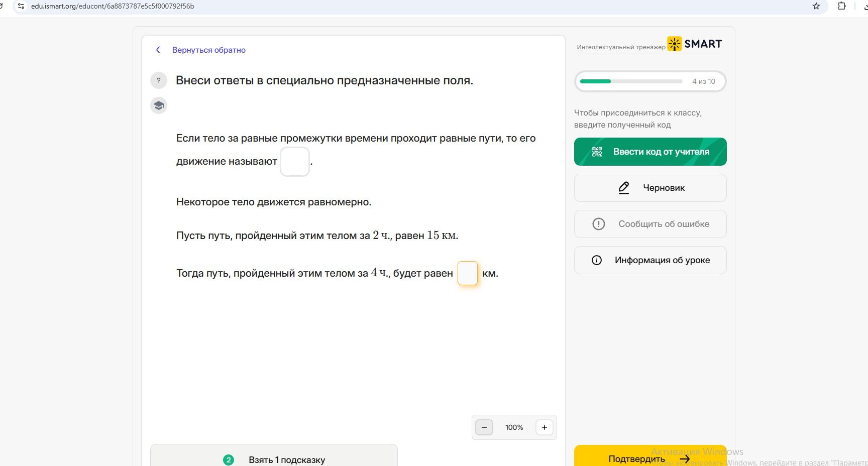Click the browser address bar URL
The image size is (868, 466).
(x=113, y=6)
